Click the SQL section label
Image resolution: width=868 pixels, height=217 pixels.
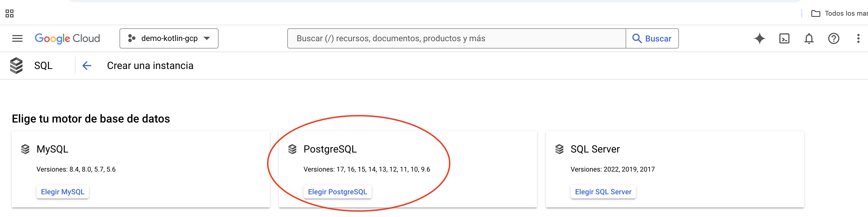(x=43, y=65)
